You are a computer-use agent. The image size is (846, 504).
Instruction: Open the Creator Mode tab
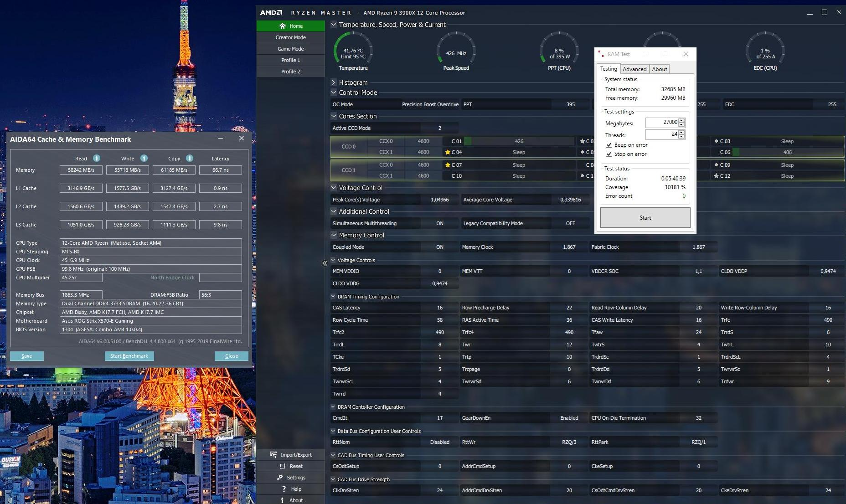coord(291,37)
